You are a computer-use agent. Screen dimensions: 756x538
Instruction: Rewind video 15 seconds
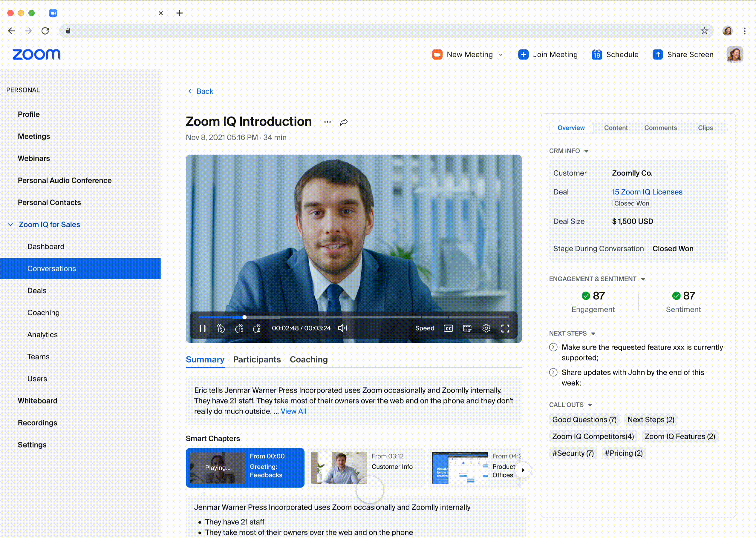pyautogui.click(x=221, y=328)
